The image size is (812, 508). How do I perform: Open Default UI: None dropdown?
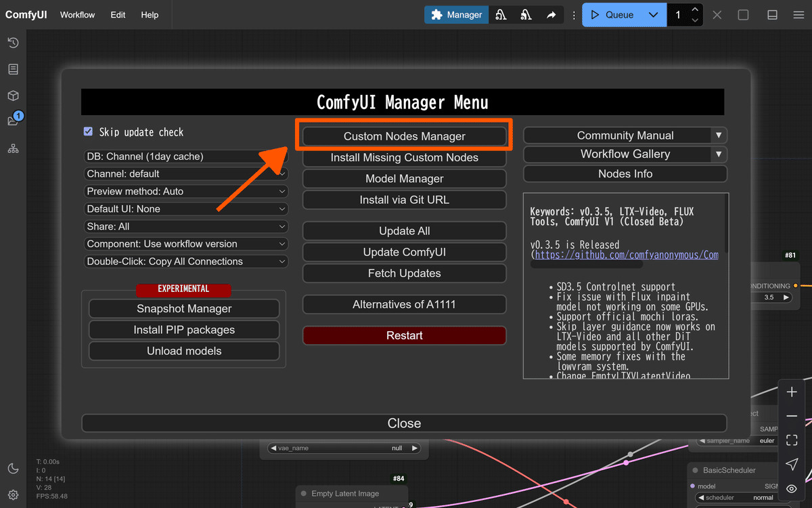pos(186,209)
